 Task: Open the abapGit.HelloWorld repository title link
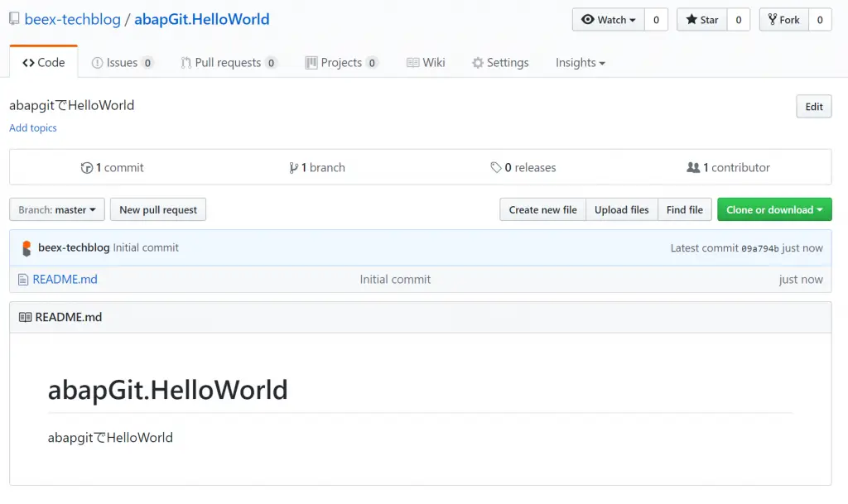click(x=202, y=19)
